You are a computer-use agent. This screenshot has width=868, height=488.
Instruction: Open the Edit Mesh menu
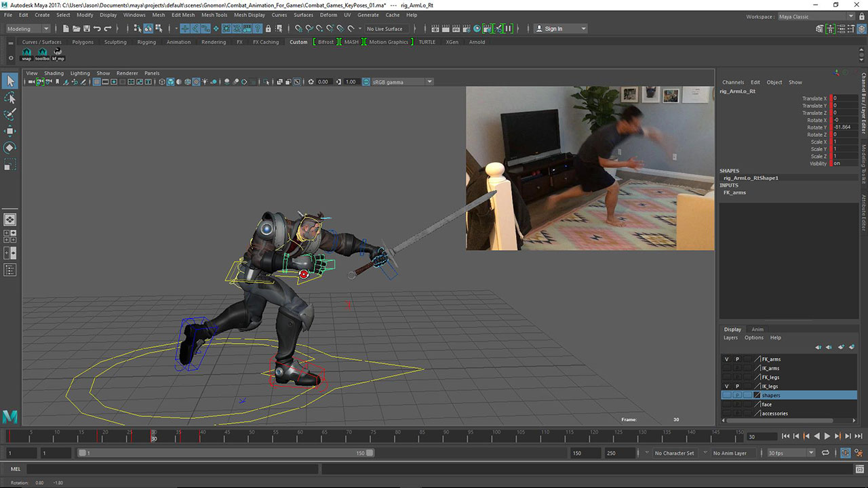click(182, 15)
